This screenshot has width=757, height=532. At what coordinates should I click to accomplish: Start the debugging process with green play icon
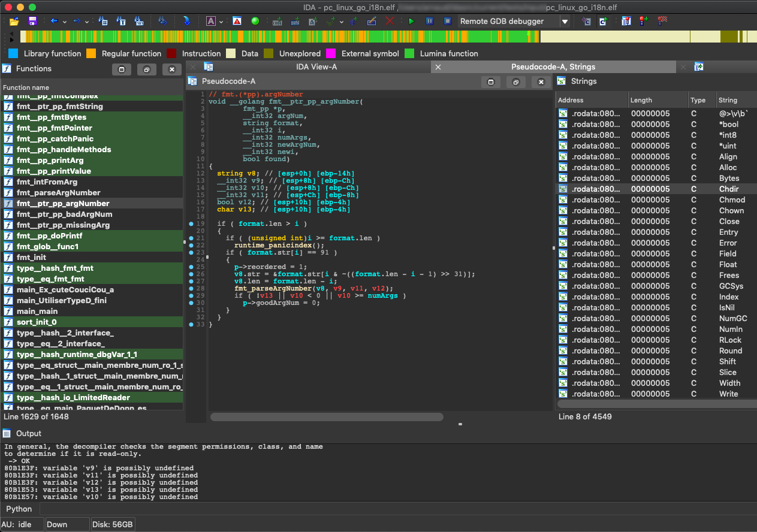click(x=411, y=20)
